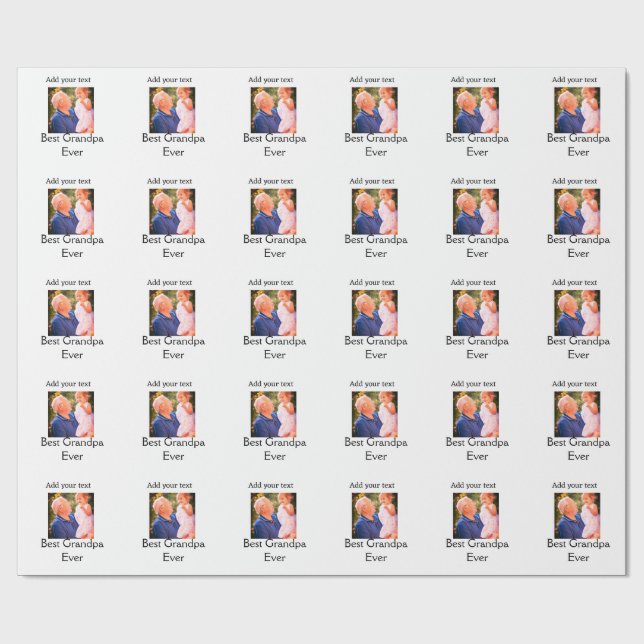Click the photo in third row, third column
The image size is (644, 644).
(274, 312)
